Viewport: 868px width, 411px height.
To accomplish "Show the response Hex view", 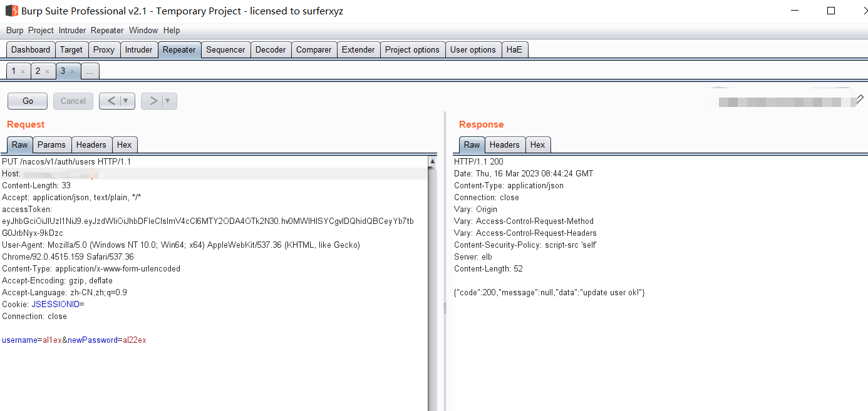I will coord(538,145).
